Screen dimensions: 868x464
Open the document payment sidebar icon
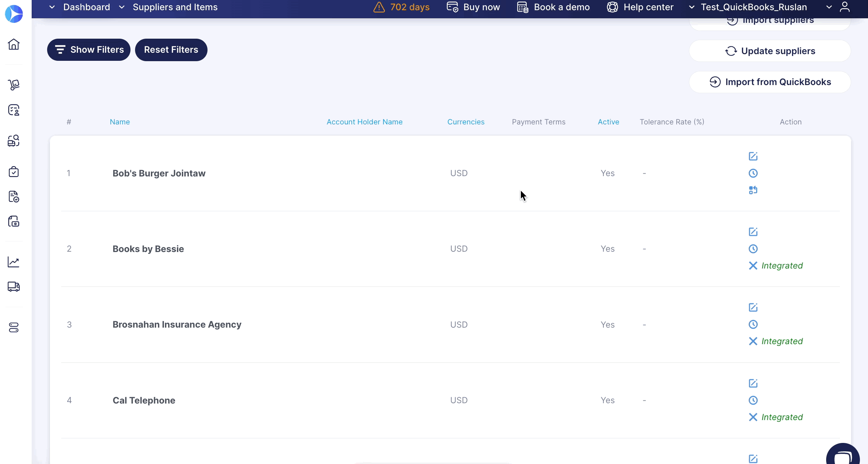pyautogui.click(x=14, y=221)
